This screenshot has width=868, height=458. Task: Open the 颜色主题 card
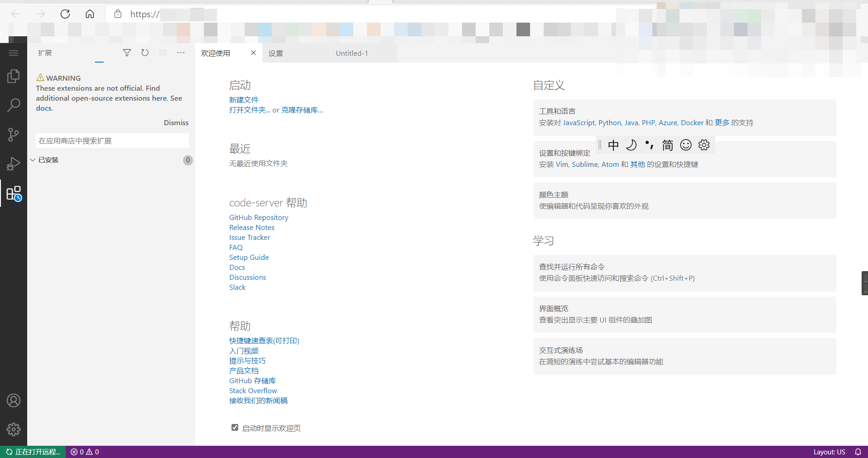[685, 200]
